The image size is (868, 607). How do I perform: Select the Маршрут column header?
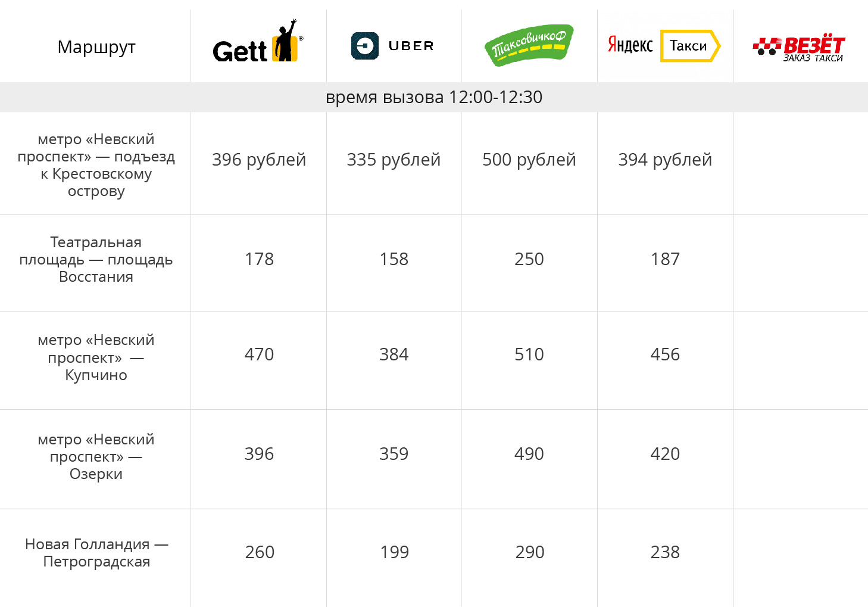[x=96, y=47]
